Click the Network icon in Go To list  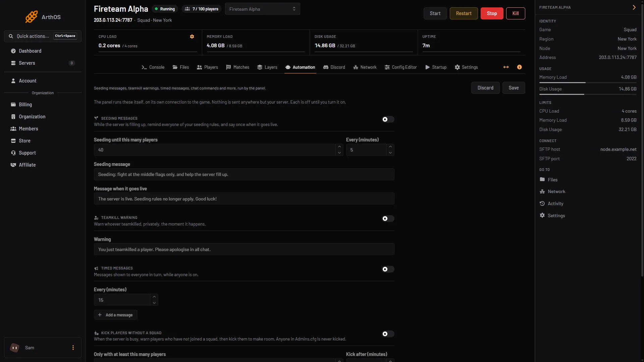click(x=542, y=192)
